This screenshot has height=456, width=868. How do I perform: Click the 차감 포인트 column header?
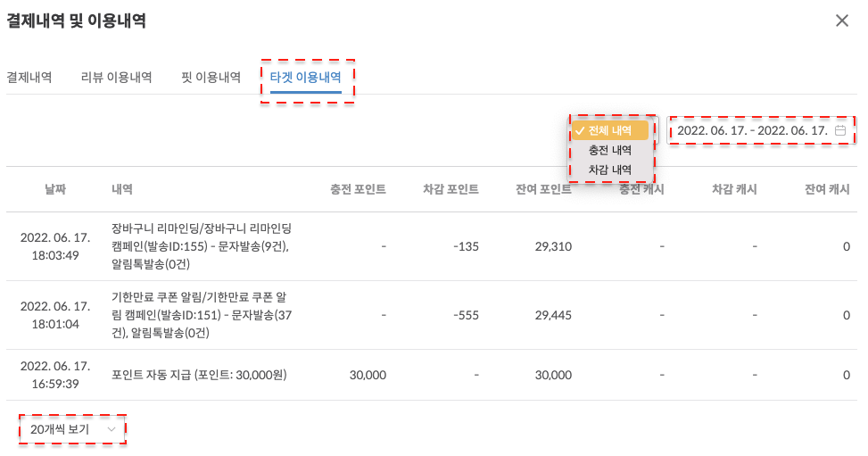(x=451, y=189)
